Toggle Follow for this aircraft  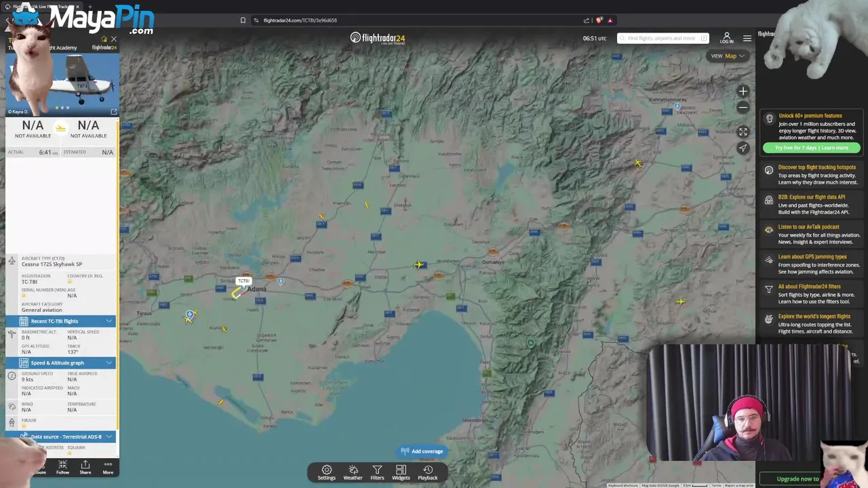coord(62,467)
